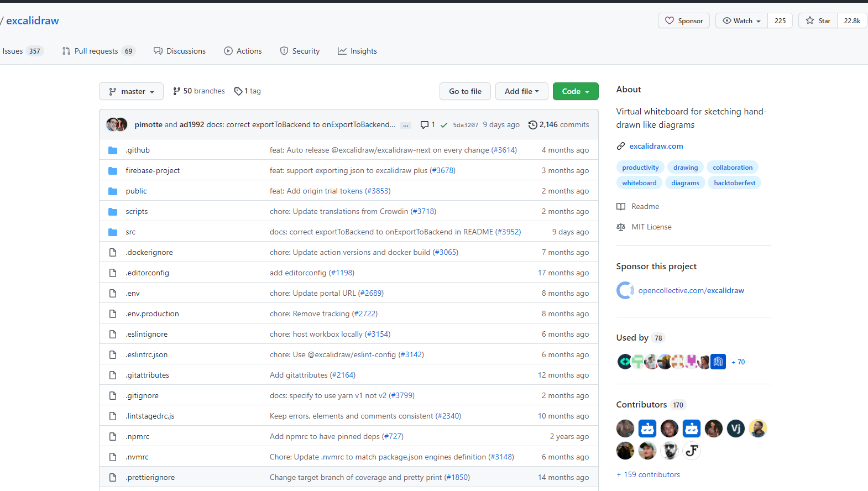868x491 pixels.
Task: Open the .lintstagedrc.js file
Action: [150, 416]
